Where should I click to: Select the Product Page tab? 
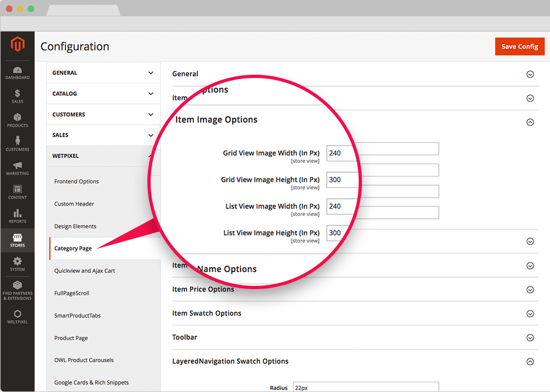[x=71, y=338]
